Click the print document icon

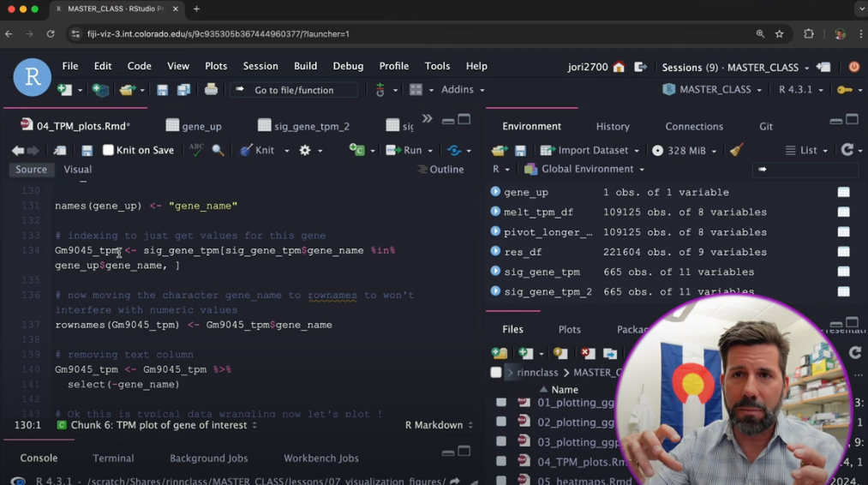click(211, 89)
